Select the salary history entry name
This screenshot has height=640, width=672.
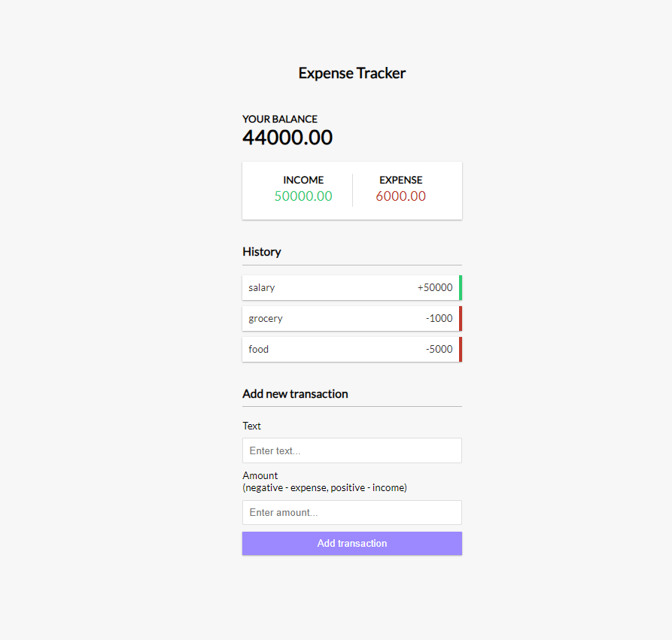point(262,287)
